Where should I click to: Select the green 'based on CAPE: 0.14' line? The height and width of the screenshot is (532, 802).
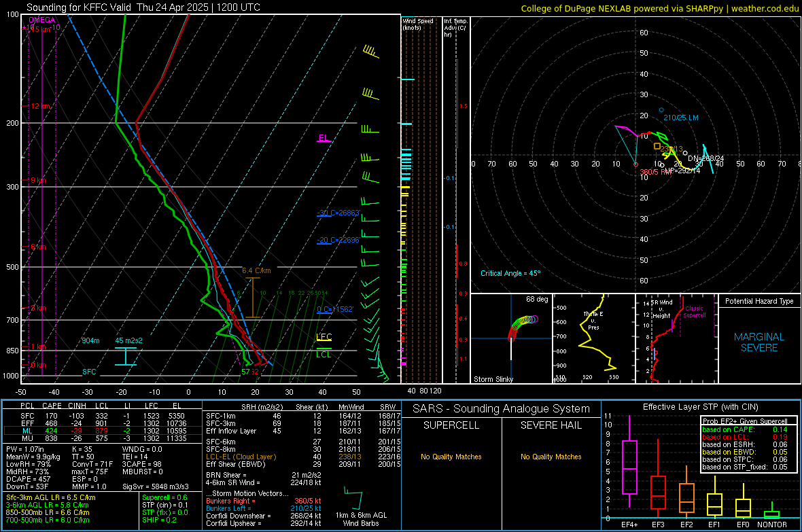pos(745,429)
